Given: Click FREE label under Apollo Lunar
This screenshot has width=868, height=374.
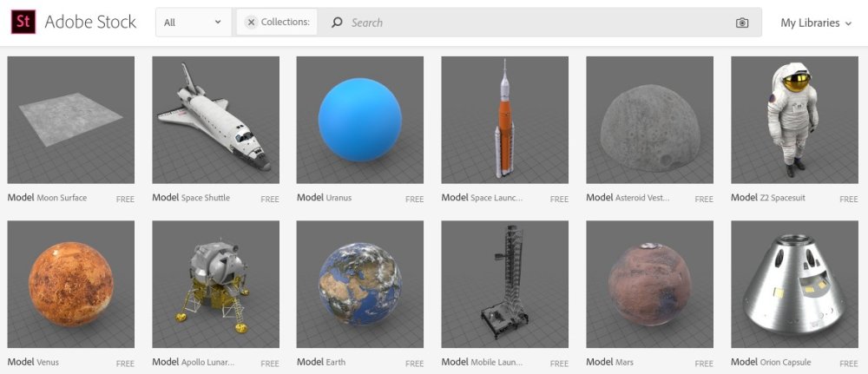Looking at the screenshot, I should (270, 364).
